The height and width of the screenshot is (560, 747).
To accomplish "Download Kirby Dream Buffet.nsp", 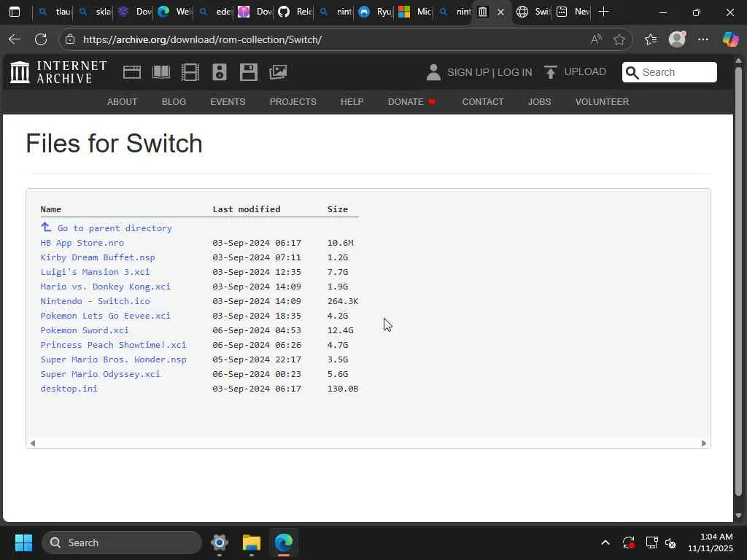I will tap(98, 257).
